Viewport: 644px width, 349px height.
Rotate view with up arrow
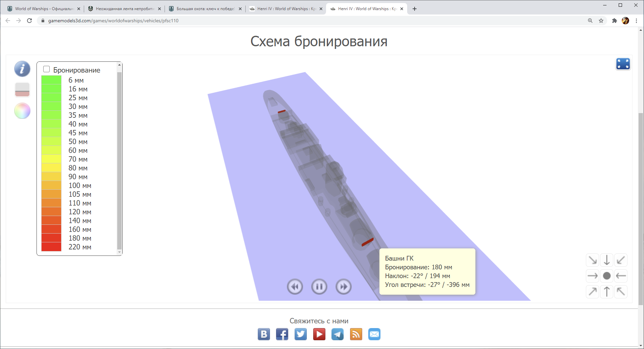coord(607,291)
